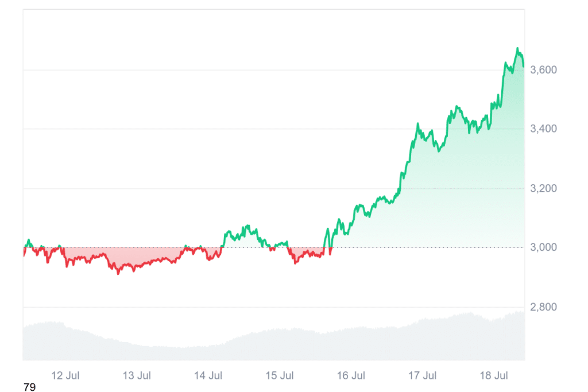
Task: Click the 16 Jul date label
Action: click(x=351, y=376)
